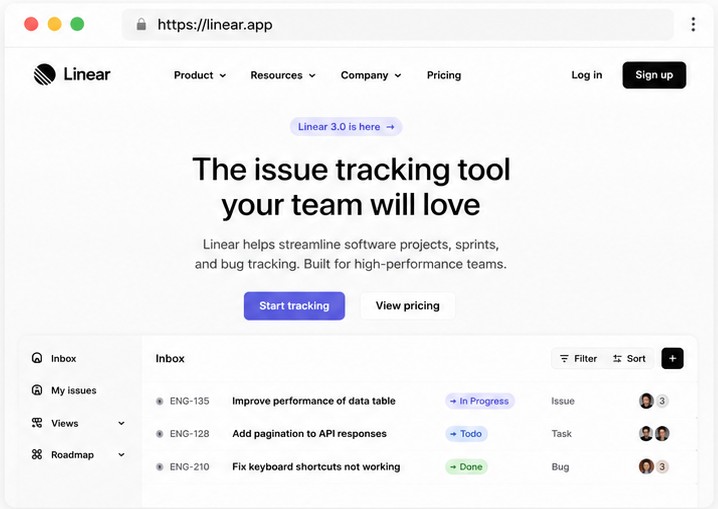718x509 pixels.
Task: Expand the Company menu chevron
Action: click(x=398, y=76)
